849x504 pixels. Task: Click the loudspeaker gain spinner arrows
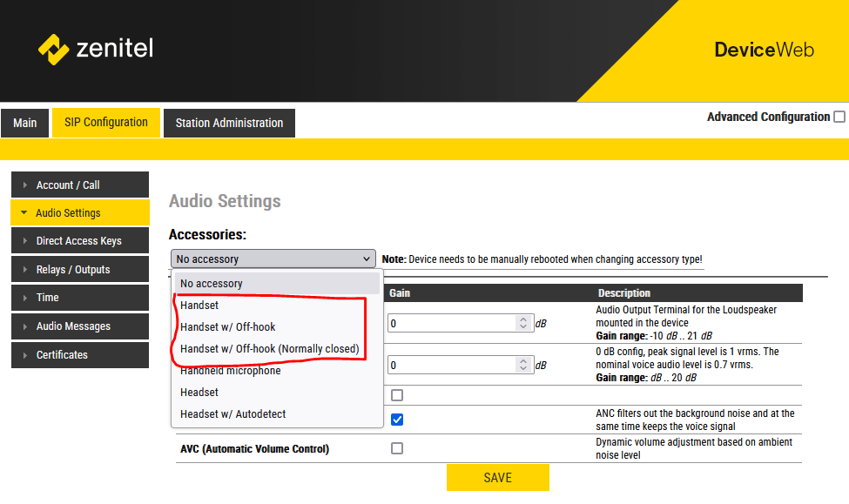[522, 323]
